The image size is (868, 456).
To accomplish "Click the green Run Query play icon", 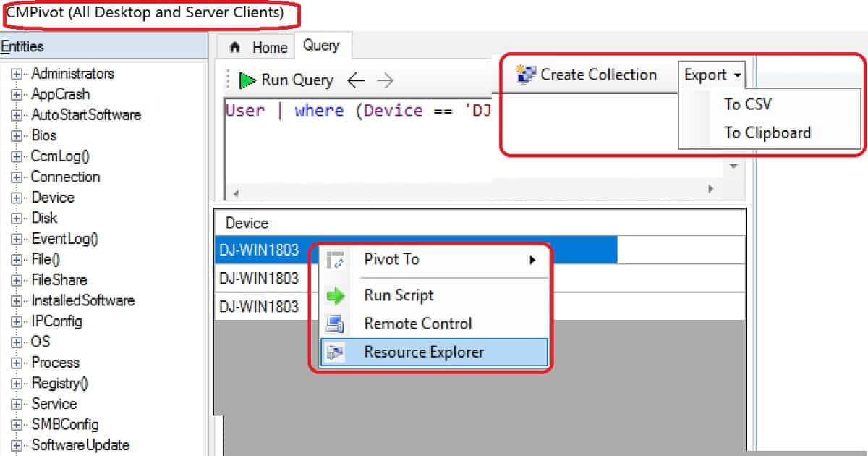I will (x=248, y=80).
